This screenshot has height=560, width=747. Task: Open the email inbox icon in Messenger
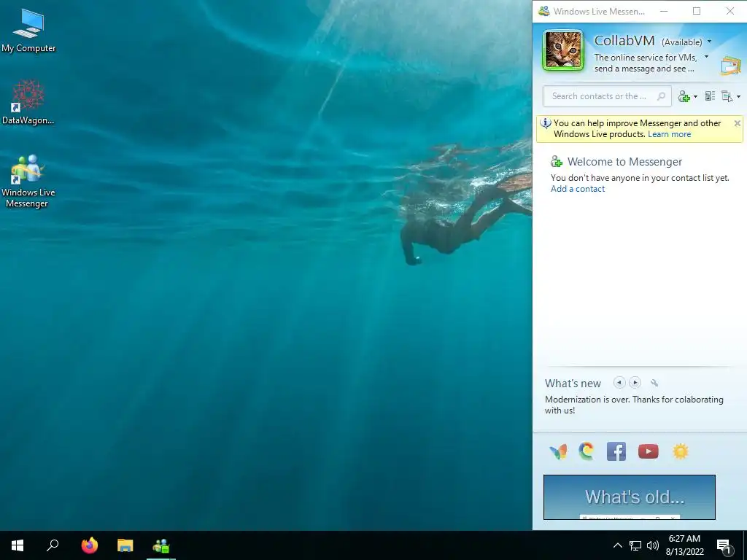731,65
